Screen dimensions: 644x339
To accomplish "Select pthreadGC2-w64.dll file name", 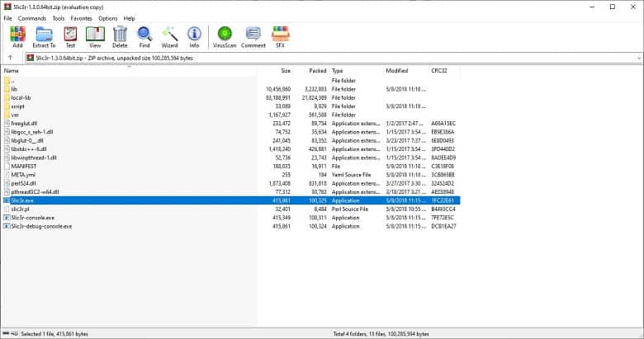I will [35, 192].
